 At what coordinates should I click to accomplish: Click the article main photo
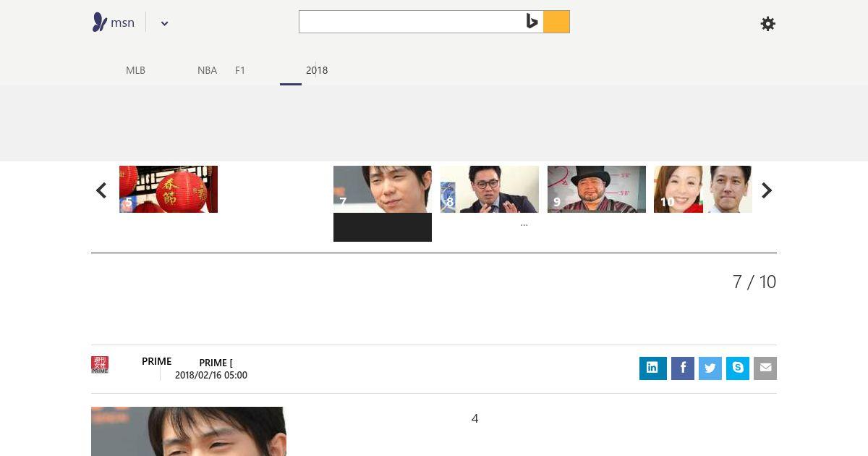point(189,431)
